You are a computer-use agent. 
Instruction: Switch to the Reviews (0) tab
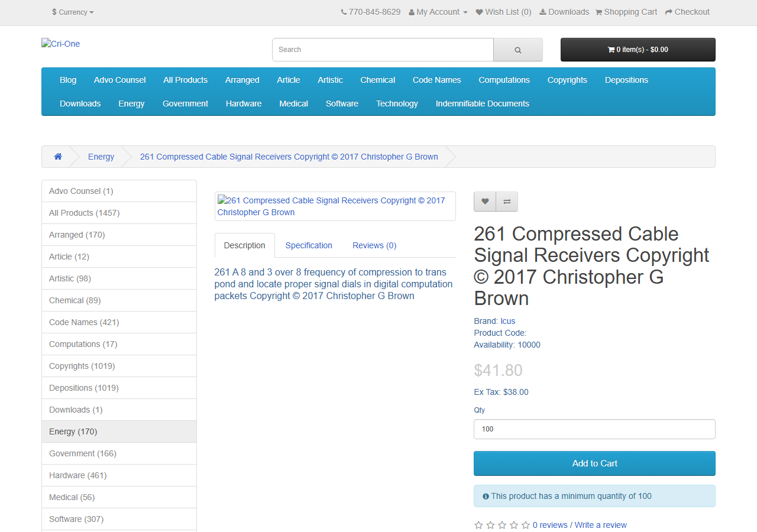(x=374, y=245)
